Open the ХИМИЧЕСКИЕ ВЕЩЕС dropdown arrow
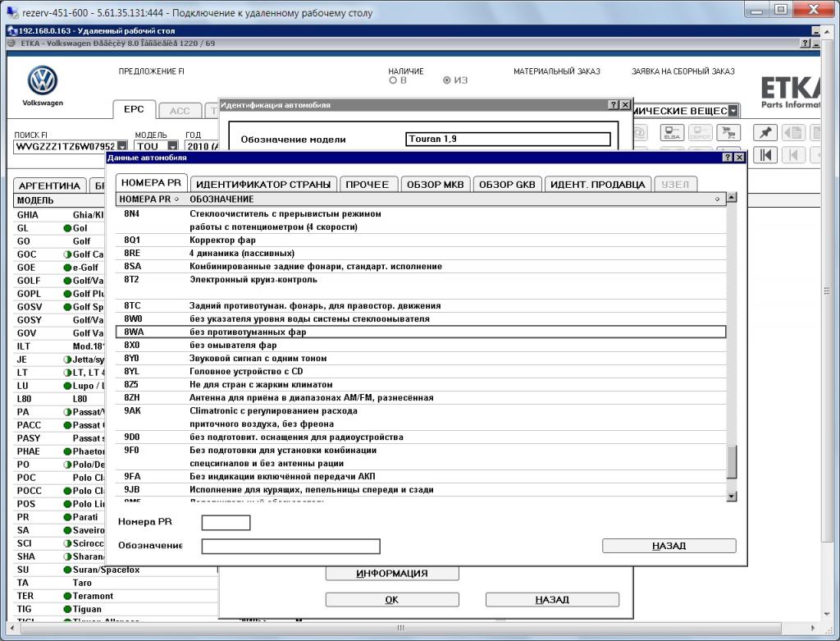Viewport: 840px width, 641px height. pos(733,111)
